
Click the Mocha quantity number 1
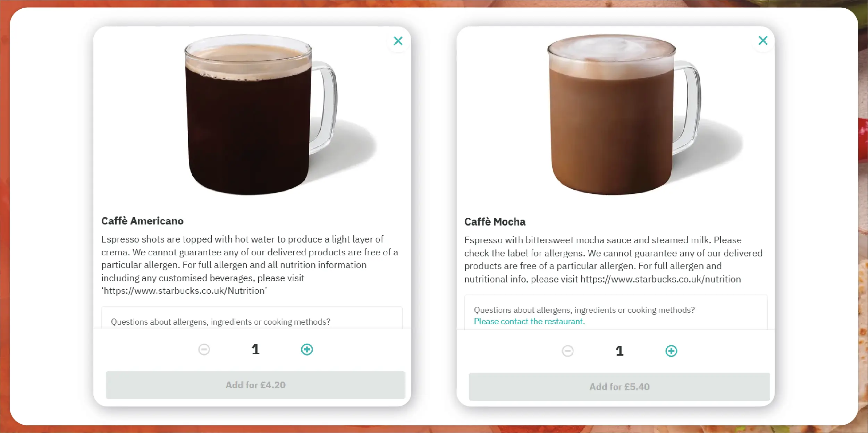point(620,351)
